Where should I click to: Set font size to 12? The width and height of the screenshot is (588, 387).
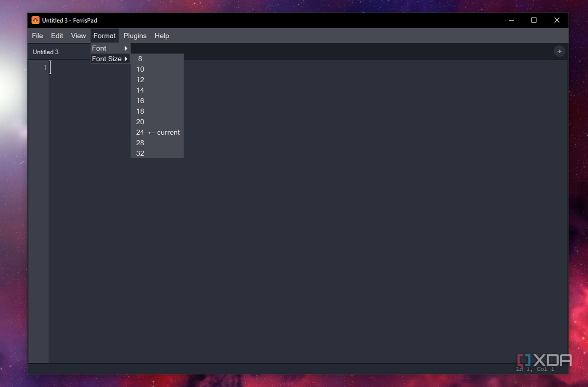point(157,80)
